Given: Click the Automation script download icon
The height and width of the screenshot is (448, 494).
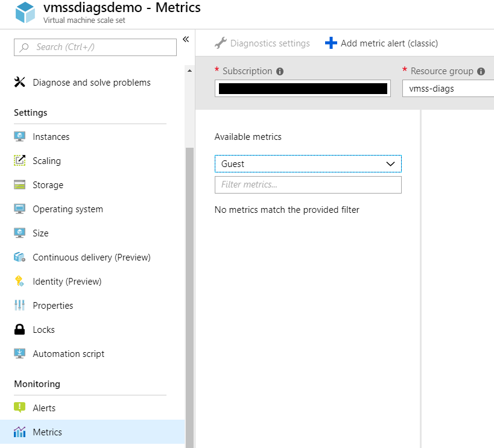Looking at the screenshot, I should pos(19,353).
